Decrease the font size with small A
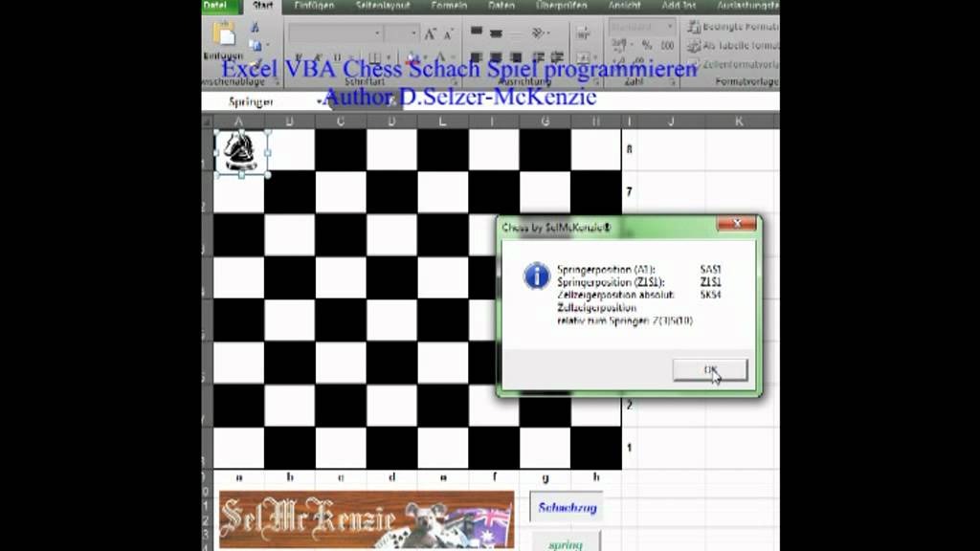This screenshot has height=551, width=980. click(x=448, y=34)
